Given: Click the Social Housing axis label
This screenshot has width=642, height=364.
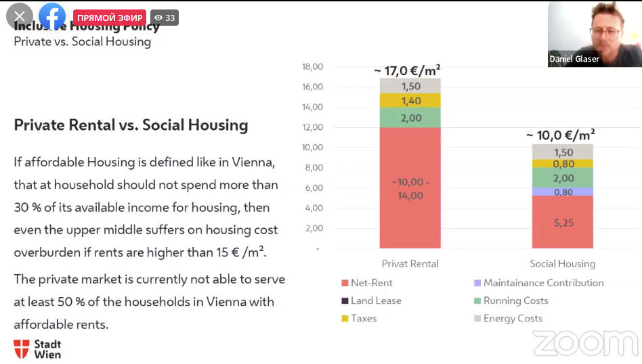Looking at the screenshot, I should pyautogui.click(x=562, y=264).
